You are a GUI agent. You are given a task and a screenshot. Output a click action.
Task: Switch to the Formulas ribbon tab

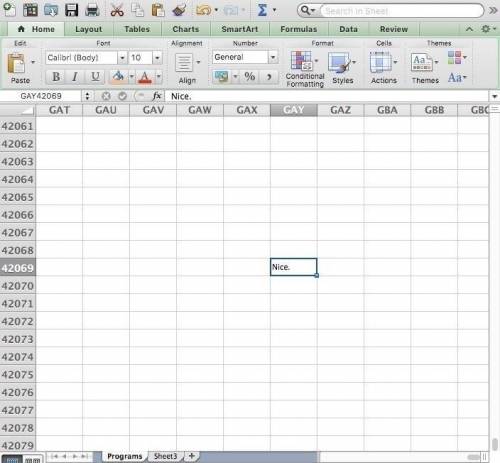pos(299,29)
